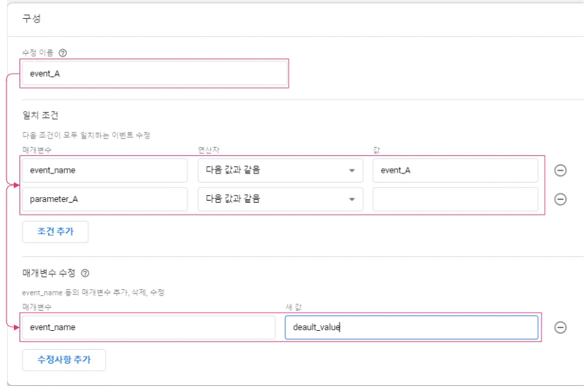Click help icon next to 매개변수 수정
This screenshot has height=388, width=588.
point(85,273)
